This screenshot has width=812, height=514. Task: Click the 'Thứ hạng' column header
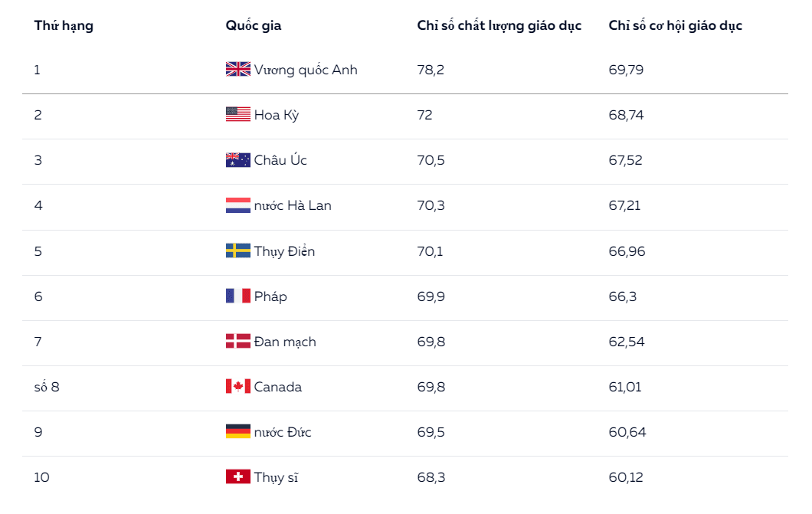(x=64, y=26)
